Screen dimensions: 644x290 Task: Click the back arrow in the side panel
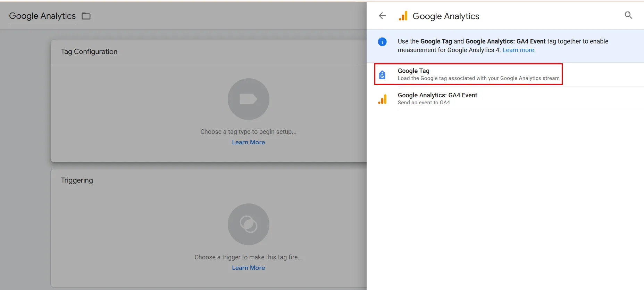point(382,16)
